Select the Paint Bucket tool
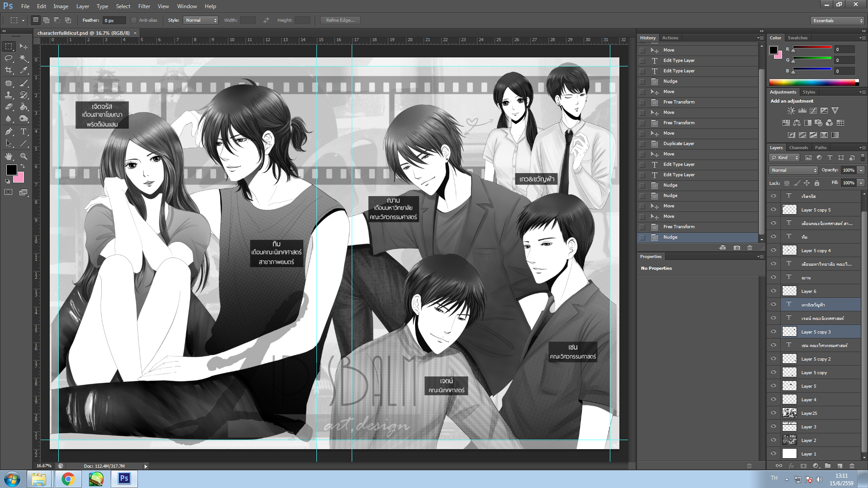This screenshot has width=868, height=488. pyautogui.click(x=24, y=107)
